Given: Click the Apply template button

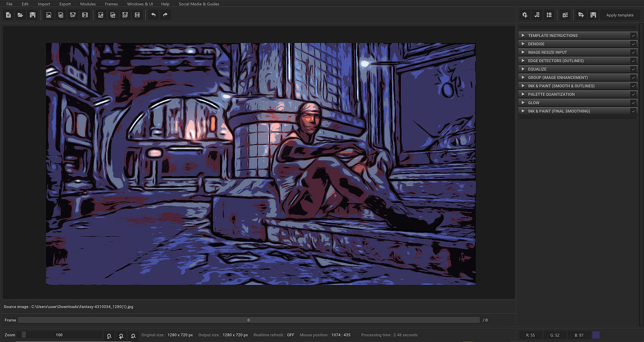Looking at the screenshot, I should click(x=620, y=15).
